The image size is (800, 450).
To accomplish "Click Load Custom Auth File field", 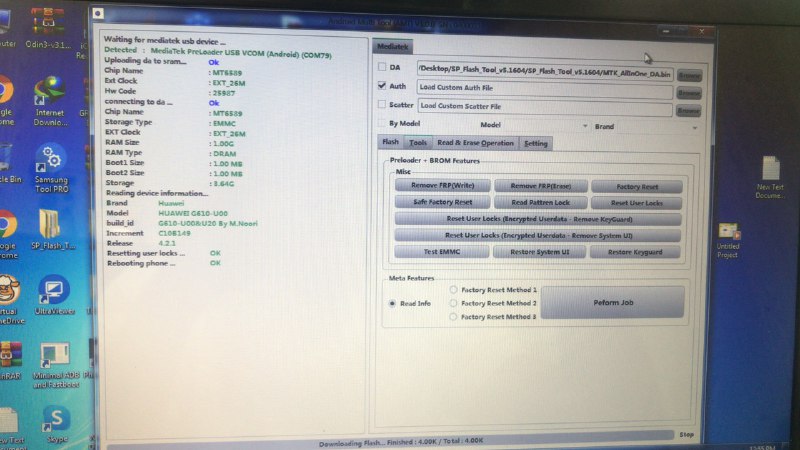I will (545, 88).
